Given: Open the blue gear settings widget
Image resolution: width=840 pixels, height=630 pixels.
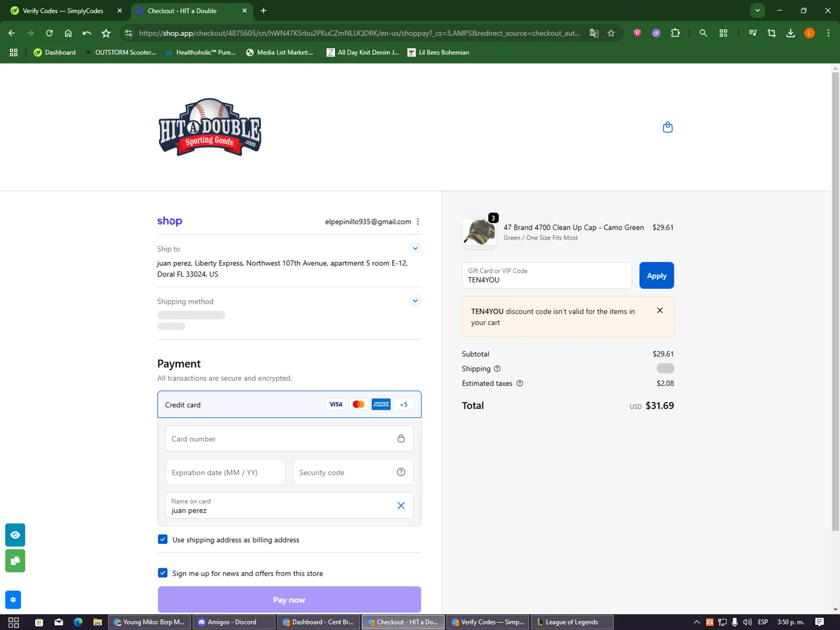Looking at the screenshot, I should 13,600.
